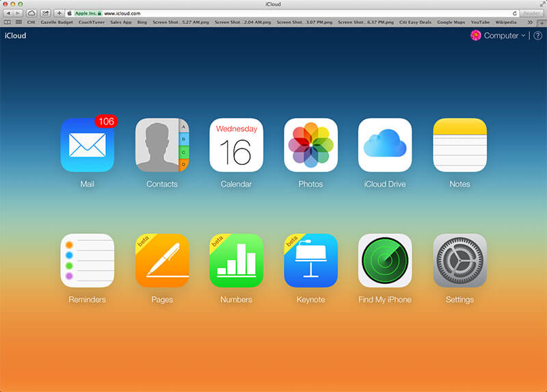Click the Mail label under the icon
The height and width of the screenshot is (392, 547).
[88, 184]
